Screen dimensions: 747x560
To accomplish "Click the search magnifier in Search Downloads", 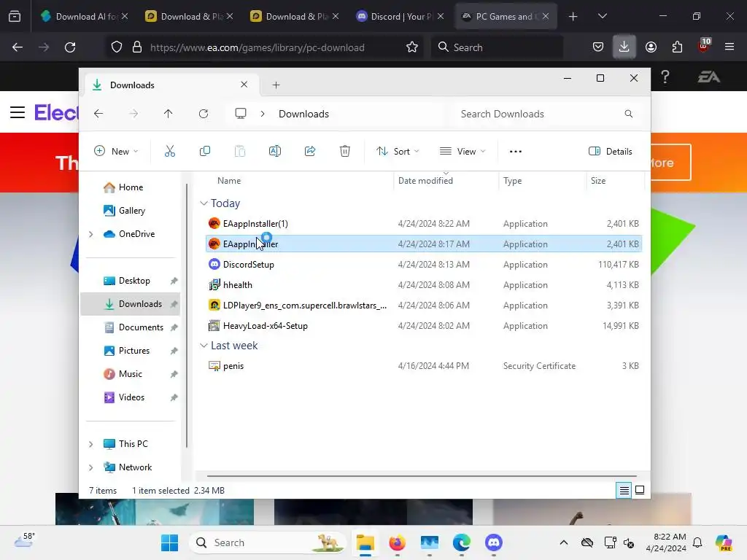I will [629, 114].
